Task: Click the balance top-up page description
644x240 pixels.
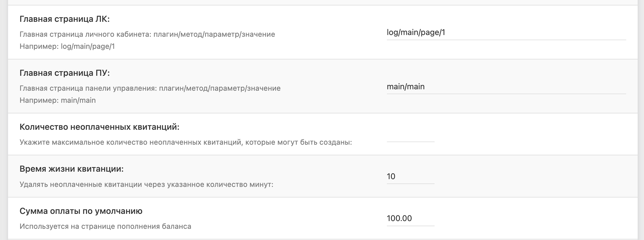Action: [105, 227]
